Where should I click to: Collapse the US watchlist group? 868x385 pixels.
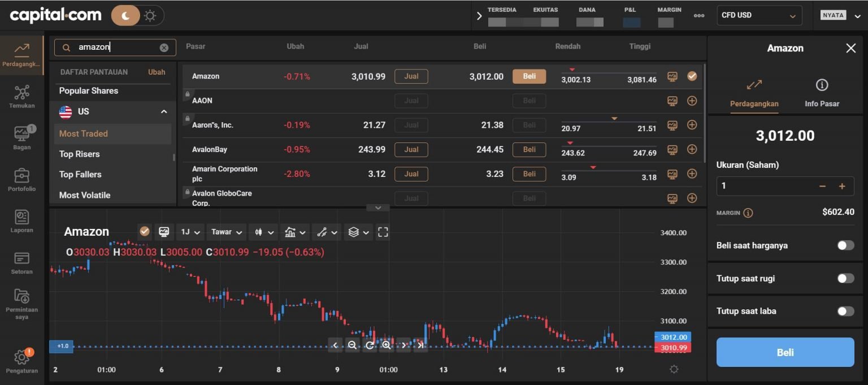pyautogui.click(x=163, y=111)
